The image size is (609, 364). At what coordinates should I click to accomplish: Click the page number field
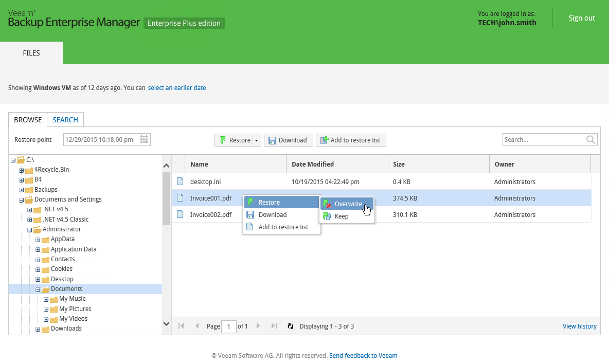coord(229,326)
